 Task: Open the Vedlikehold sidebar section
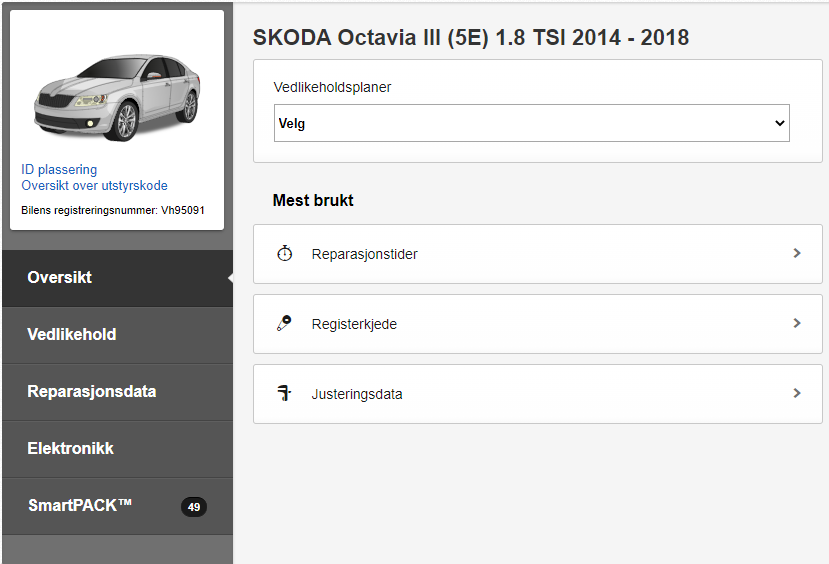[117, 335]
